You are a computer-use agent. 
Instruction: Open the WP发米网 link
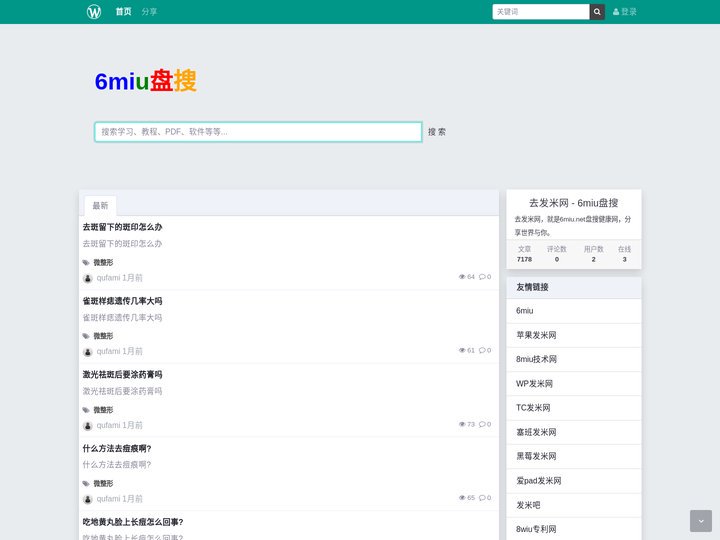(x=574, y=383)
